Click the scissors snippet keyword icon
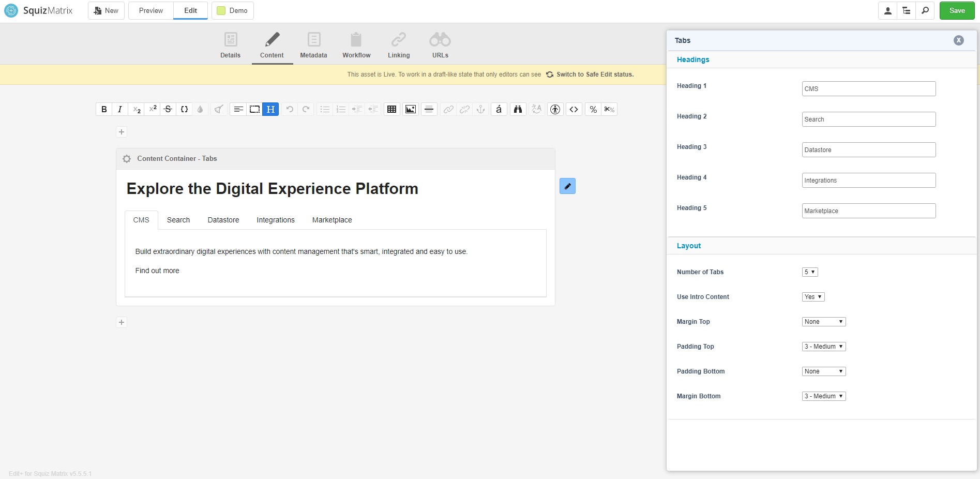 point(609,109)
